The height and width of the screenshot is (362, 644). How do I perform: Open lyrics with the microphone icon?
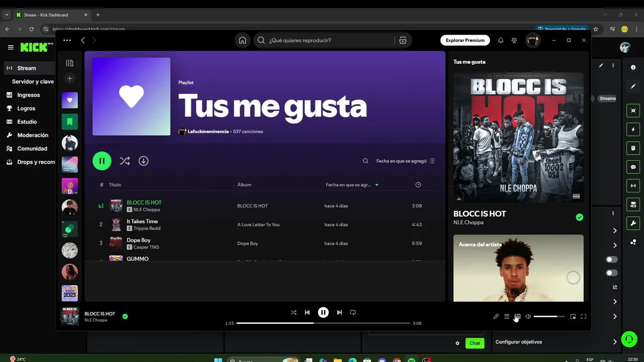tap(496, 316)
